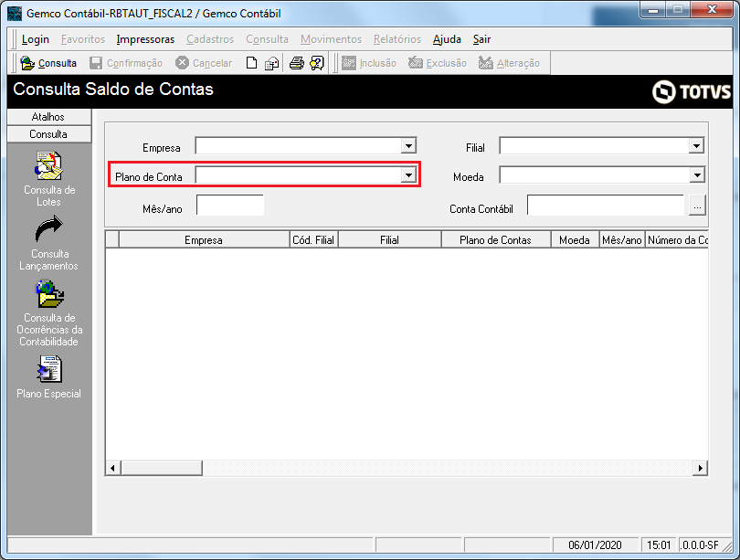Click the Gemco Contábil title bar icon
Screen dimensions: 740x560
[x=15, y=13]
